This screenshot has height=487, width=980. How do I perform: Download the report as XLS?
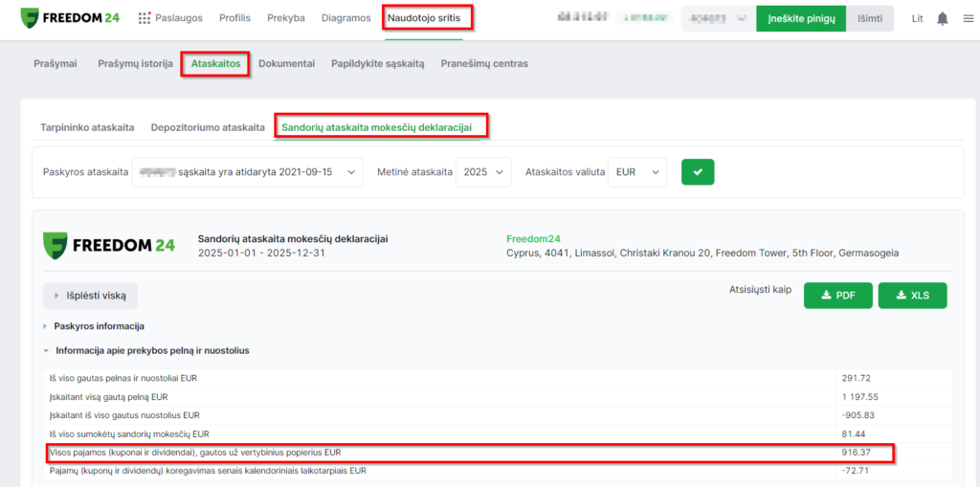coord(912,296)
